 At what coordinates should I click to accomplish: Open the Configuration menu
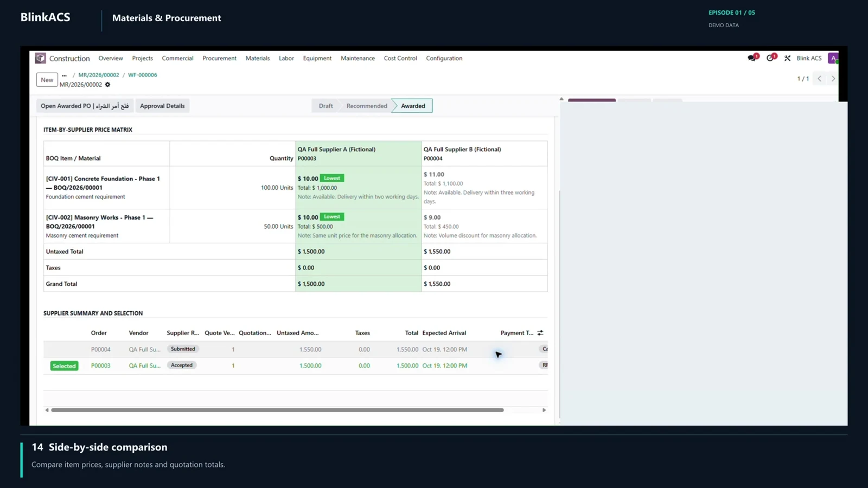[444, 58]
